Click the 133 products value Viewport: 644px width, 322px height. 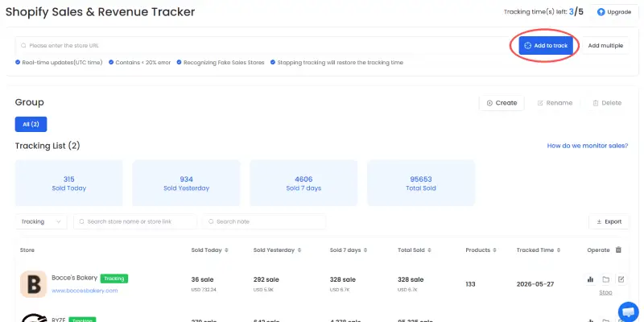click(470, 284)
